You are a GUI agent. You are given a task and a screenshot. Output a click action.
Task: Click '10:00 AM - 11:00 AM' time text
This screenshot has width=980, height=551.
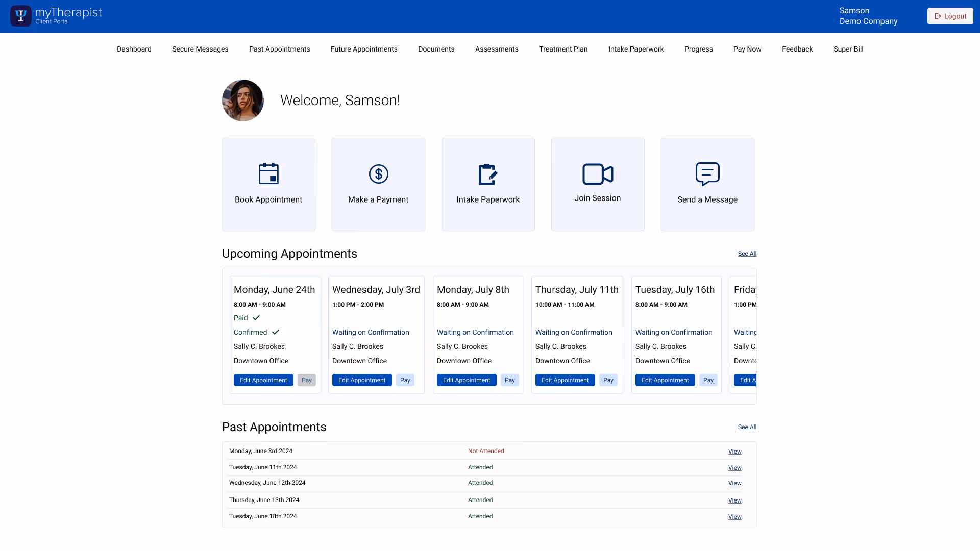click(x=565, y=305)
